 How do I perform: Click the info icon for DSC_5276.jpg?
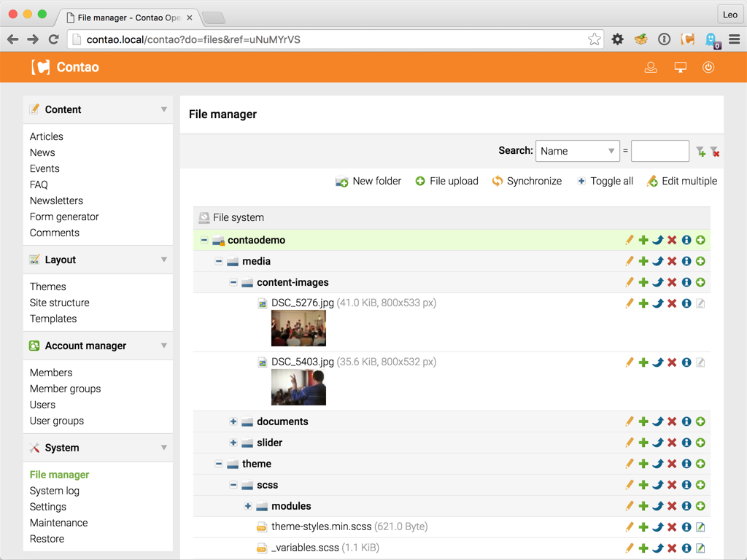point(686,303)
